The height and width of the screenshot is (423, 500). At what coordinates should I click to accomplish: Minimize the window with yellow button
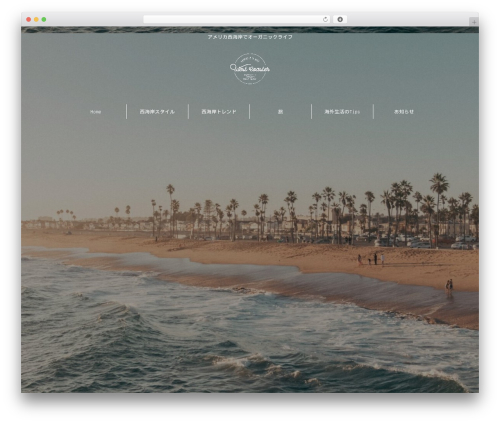click(x=36, y=19)
